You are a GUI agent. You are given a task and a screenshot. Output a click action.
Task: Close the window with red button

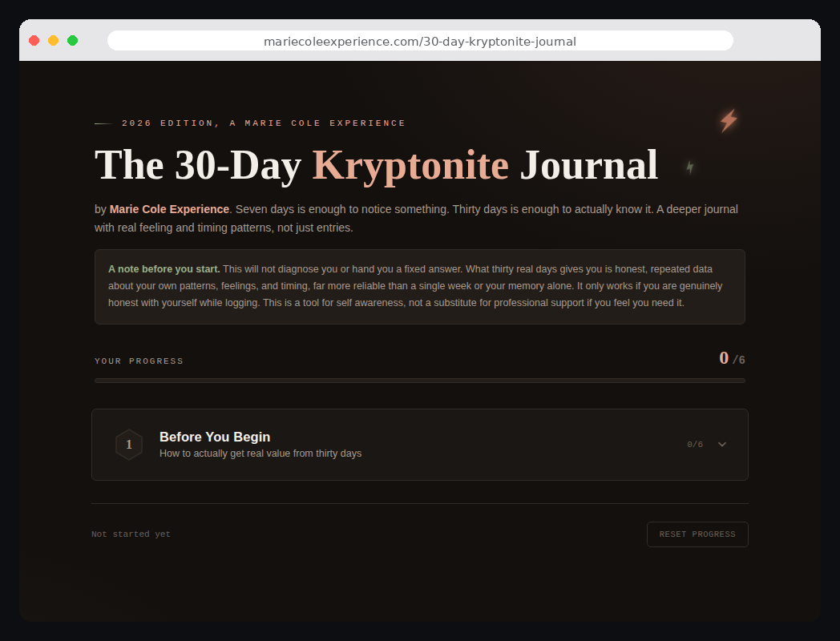point(34,41)
